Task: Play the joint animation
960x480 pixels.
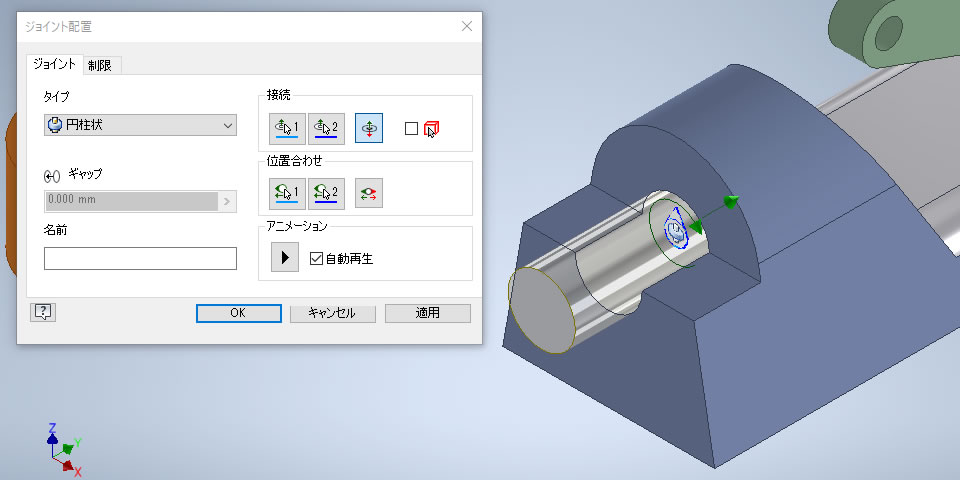Action: pos(285,257)
